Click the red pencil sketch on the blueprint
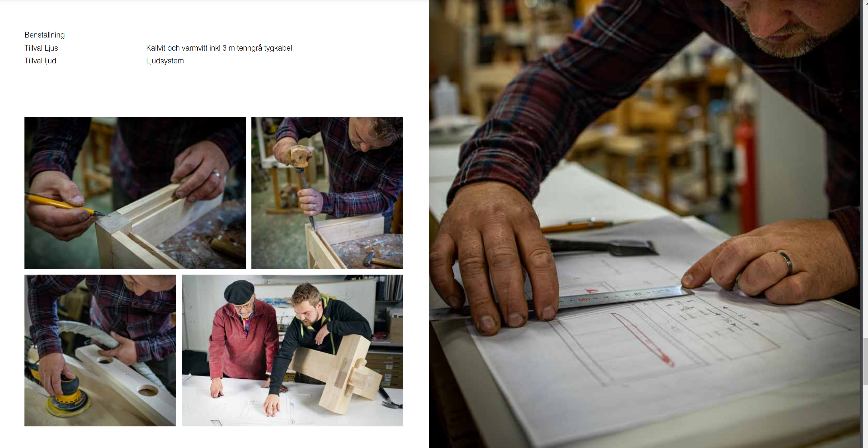This screenshot has width=868, height=448. click(x=642, y=339)
